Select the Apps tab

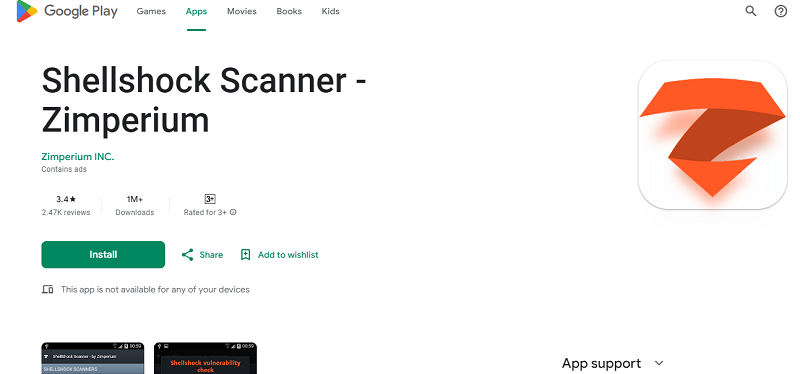(196, 11)
